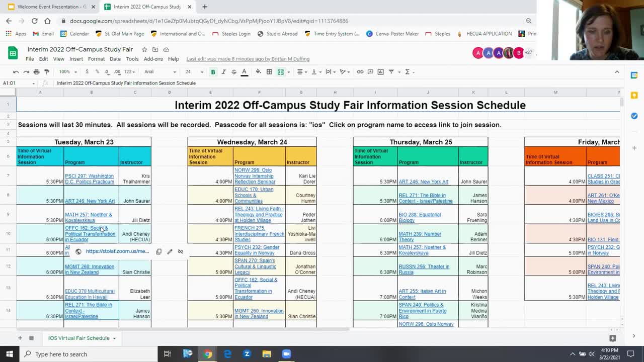Click the print icon in toolbar
The image size is (644, 362).
[36, 72]
